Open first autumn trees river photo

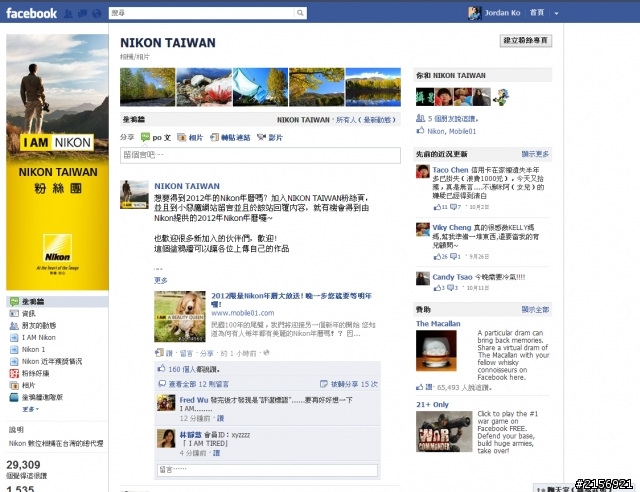[x=147, y=87]
